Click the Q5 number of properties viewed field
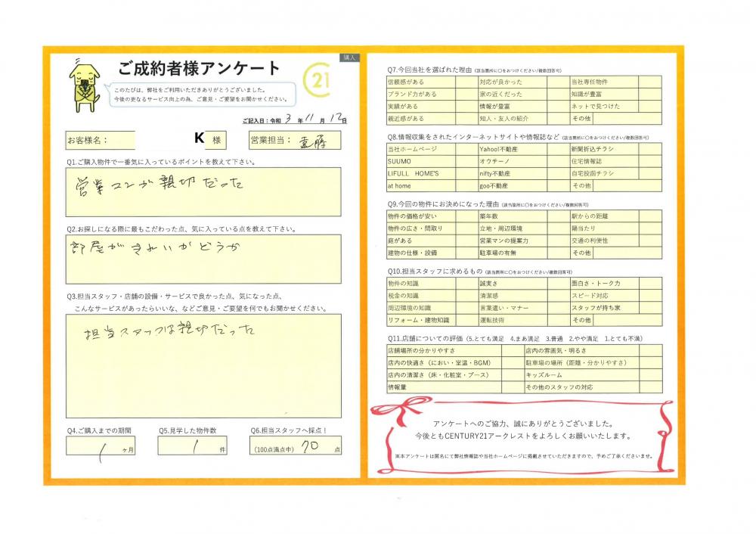Screen dimensions: 756x534 click(x=192, y=446)
